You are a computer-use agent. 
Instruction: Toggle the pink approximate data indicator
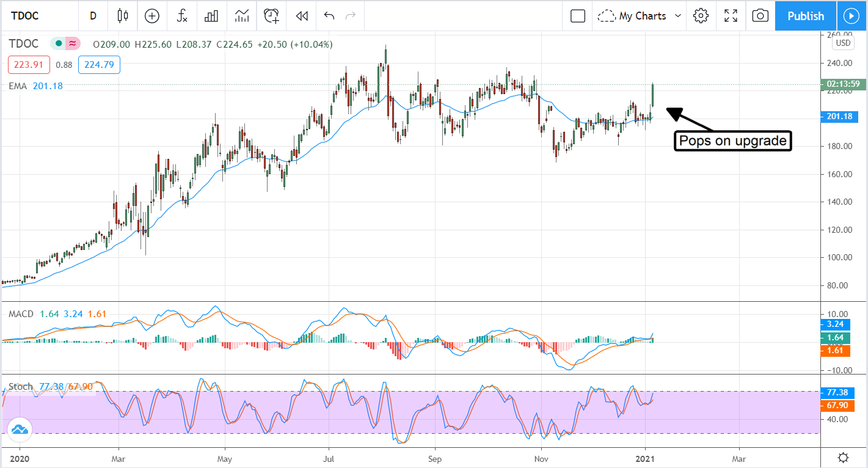click(x=73, y=43)
